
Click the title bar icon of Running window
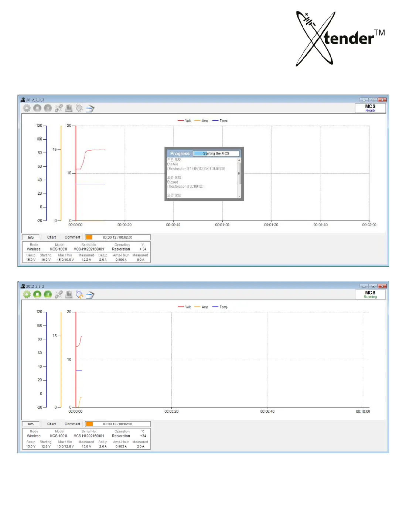tap(23, 286)
